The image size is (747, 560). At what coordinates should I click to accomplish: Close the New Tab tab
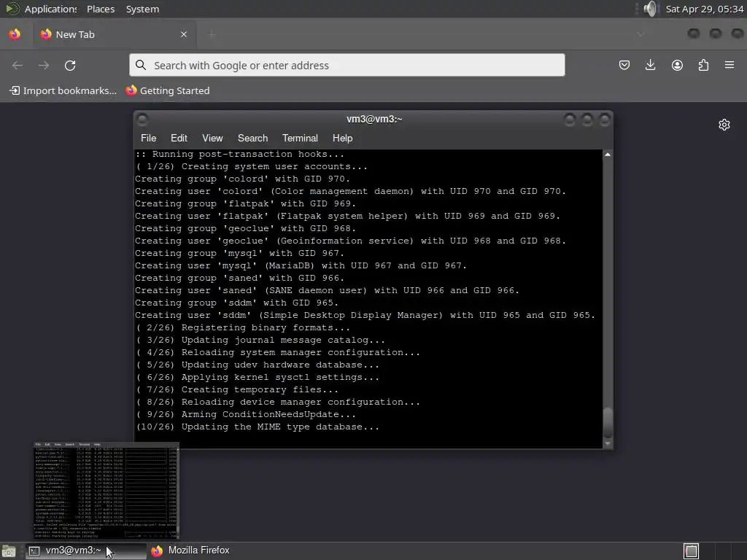click(x=184, y=34)
